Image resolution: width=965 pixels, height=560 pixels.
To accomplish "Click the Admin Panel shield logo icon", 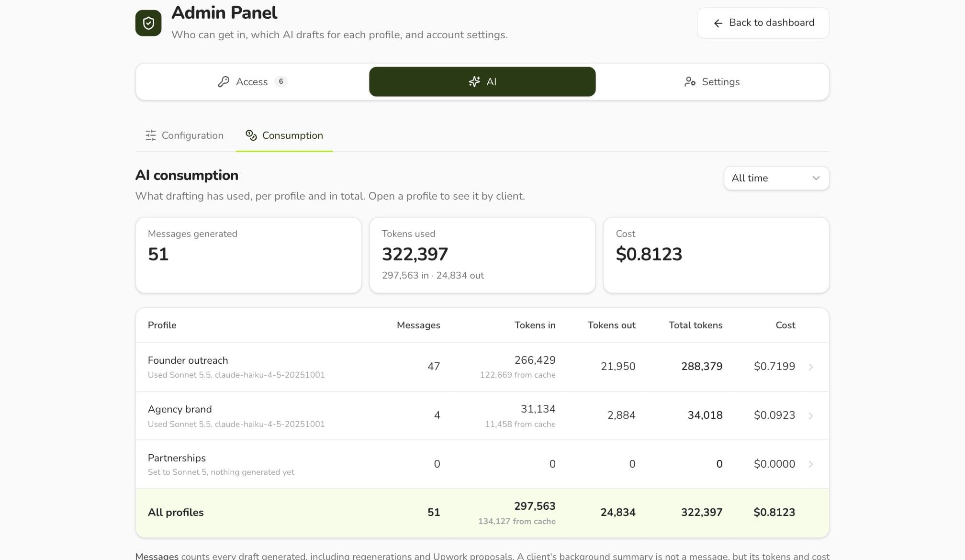I will [x=148, y=23].
